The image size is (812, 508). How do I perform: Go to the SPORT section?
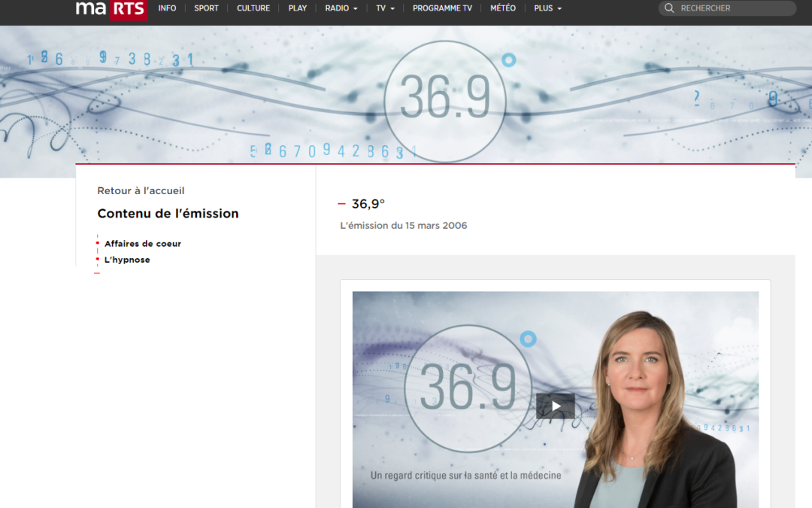pyautogui.click(x=206, y=8)
